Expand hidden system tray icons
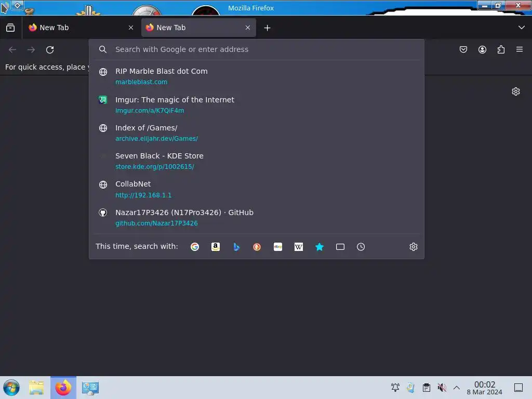Viewport: 532px width, 399px height. pos(457,388)
